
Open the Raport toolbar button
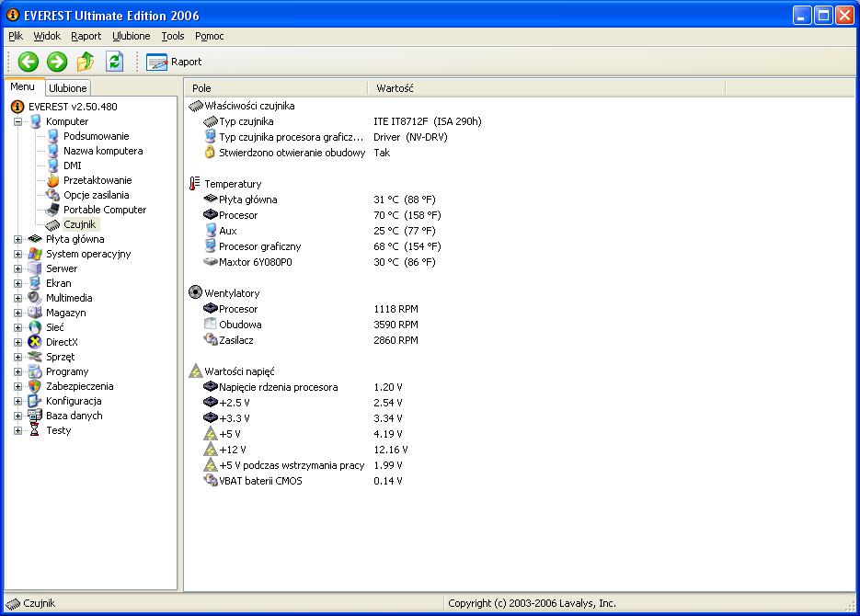coord(174,62)
